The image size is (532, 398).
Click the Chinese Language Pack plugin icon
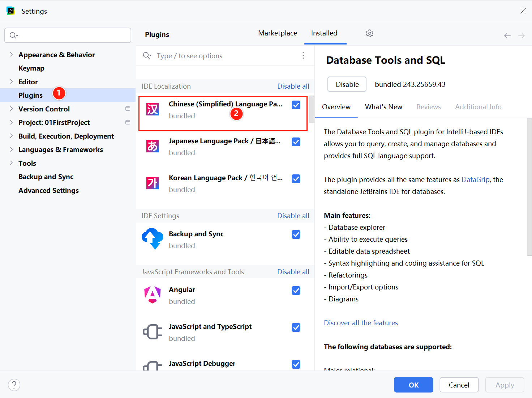point(153,109)
